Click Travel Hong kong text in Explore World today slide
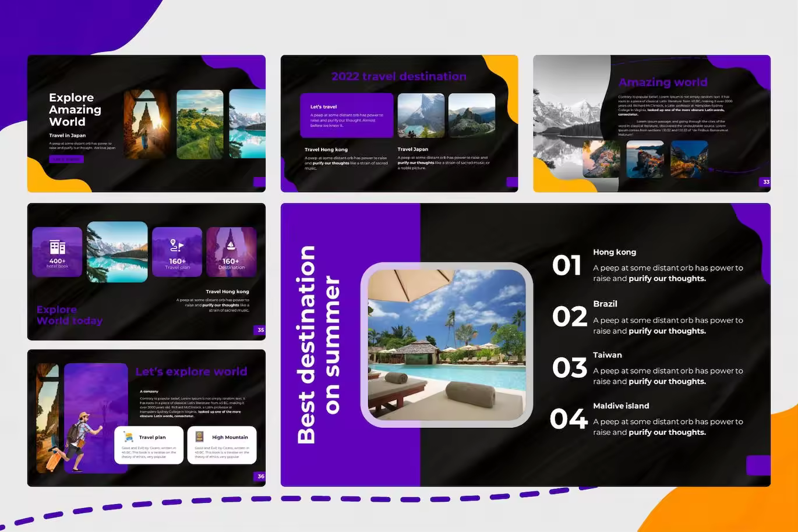The width and height of the screenshot is (798, 532). (227, 292)
